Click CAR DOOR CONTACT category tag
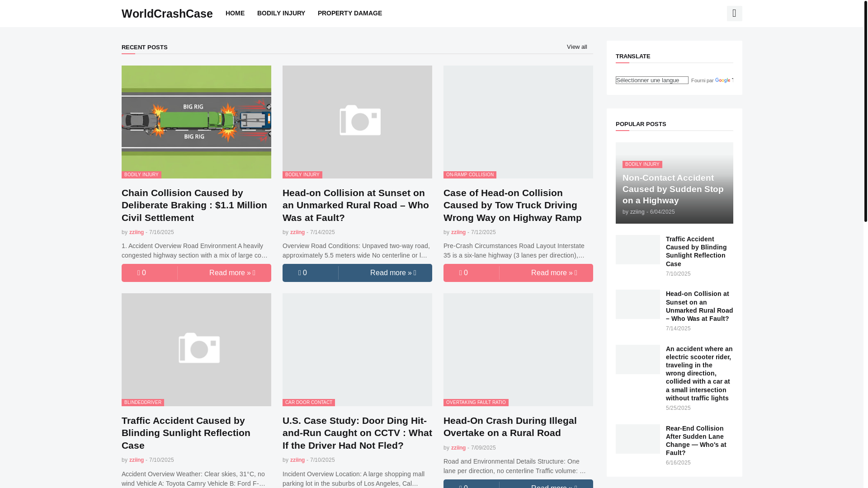The image size is (868, 488). tap(309, 403)
